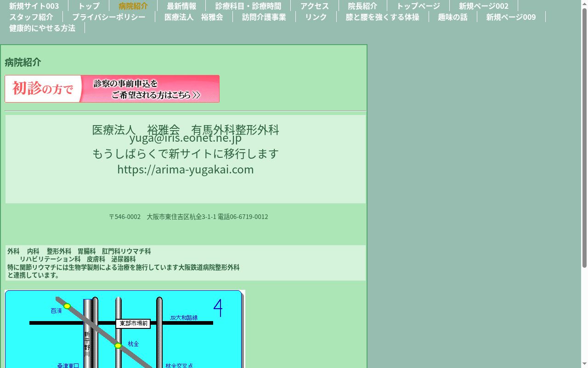Open the 院長紹介 page
Image resolution: width=588 pixels, height=368 pixels.
click(362, 6)
